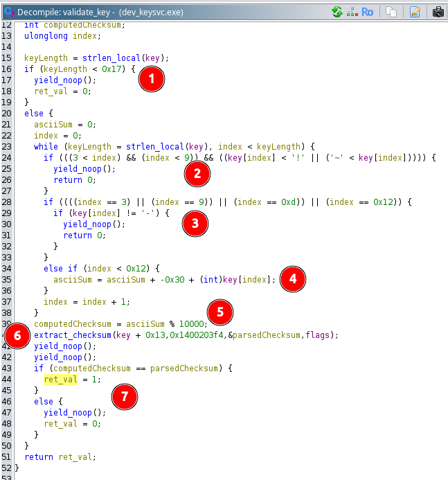Select red annotation marker 5
Viewport: 448px width, 480px height.
click(x=220, y=312)
